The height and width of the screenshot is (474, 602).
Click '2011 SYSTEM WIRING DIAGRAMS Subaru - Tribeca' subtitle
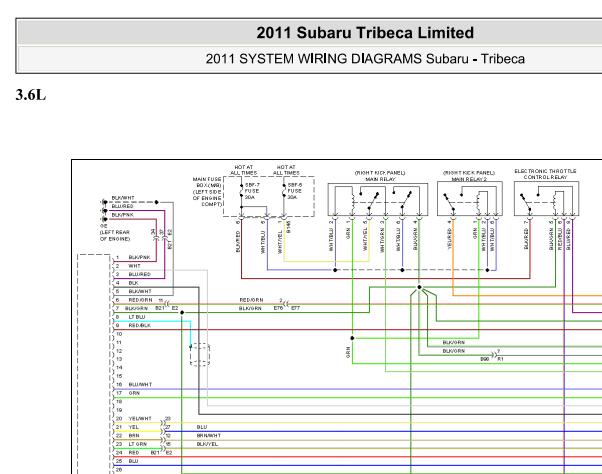tap(365, 59)
